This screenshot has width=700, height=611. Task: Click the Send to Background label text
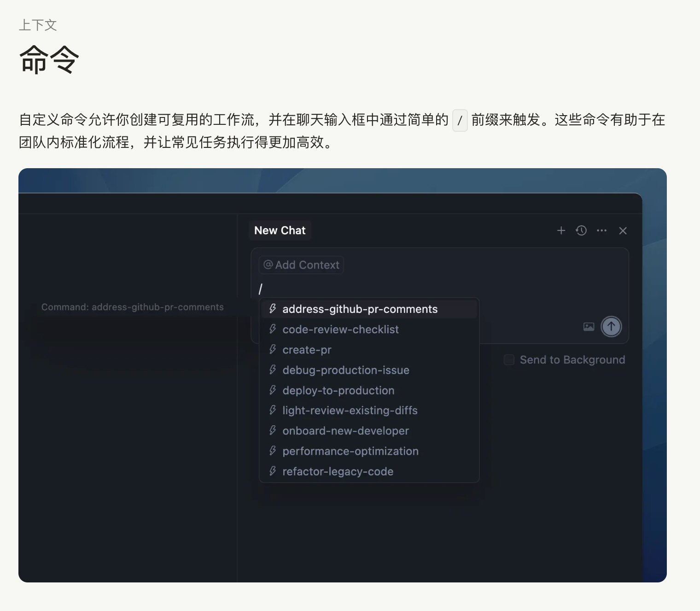point(572,360)
